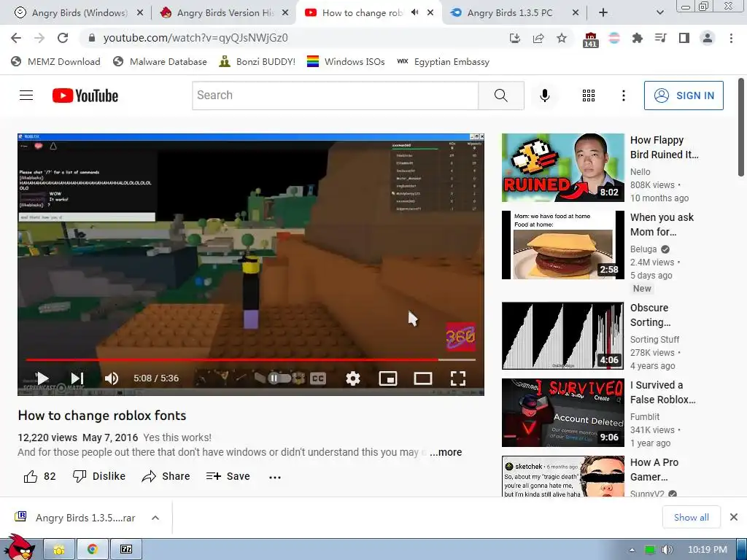This screenshot has width=747, height=560.
Task: Open Angry Birds start button
Action: point(19,548)
